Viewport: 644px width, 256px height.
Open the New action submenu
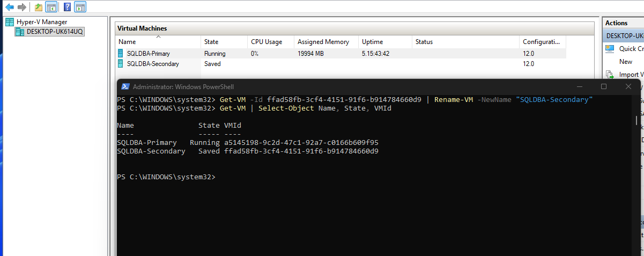point(626,62)
